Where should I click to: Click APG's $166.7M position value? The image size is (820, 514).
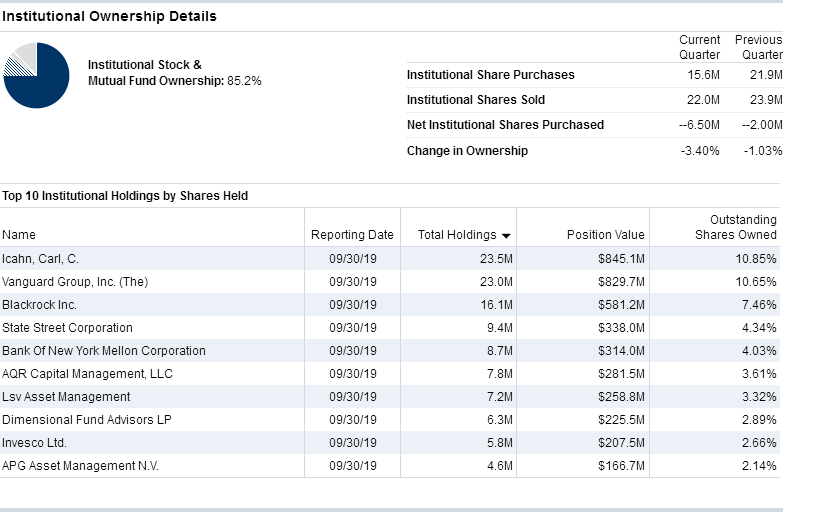point(621,466)
